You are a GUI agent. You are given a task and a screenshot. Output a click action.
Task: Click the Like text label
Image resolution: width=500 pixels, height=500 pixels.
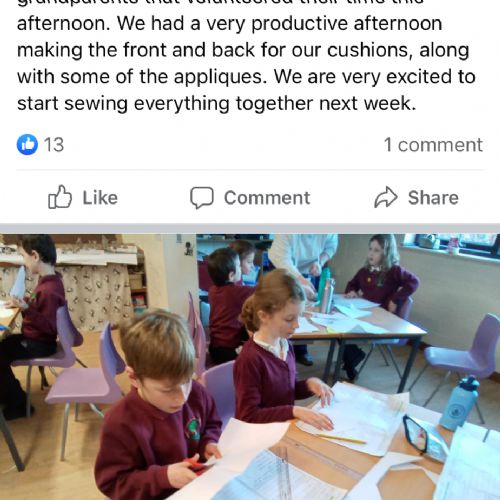(x=100, y=198)
